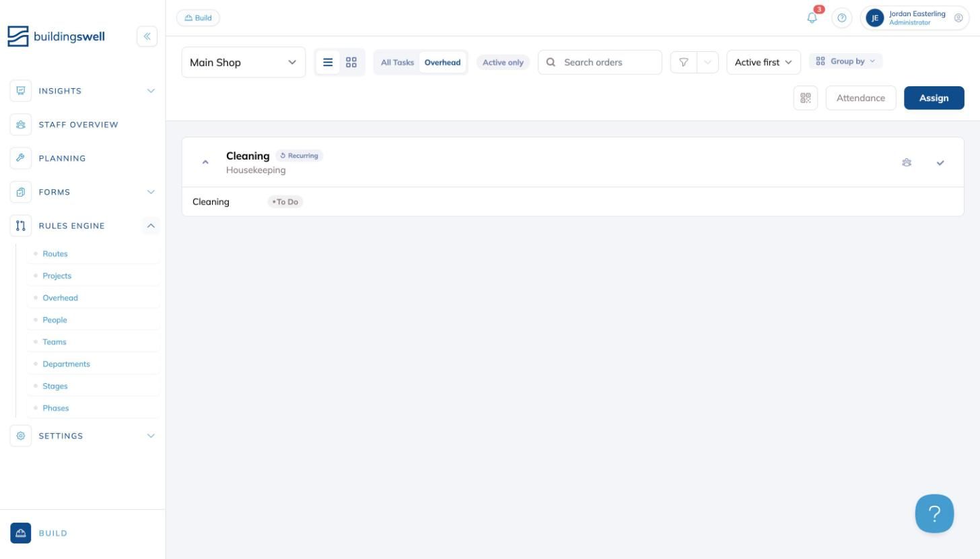
Task: Click the Assign button
Action: 934,98
